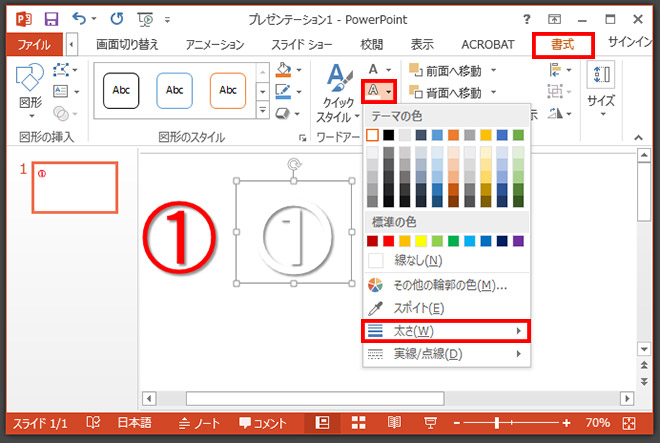Open the ファイル tab
The image size is (660, 443).
[x=34, y=44]
